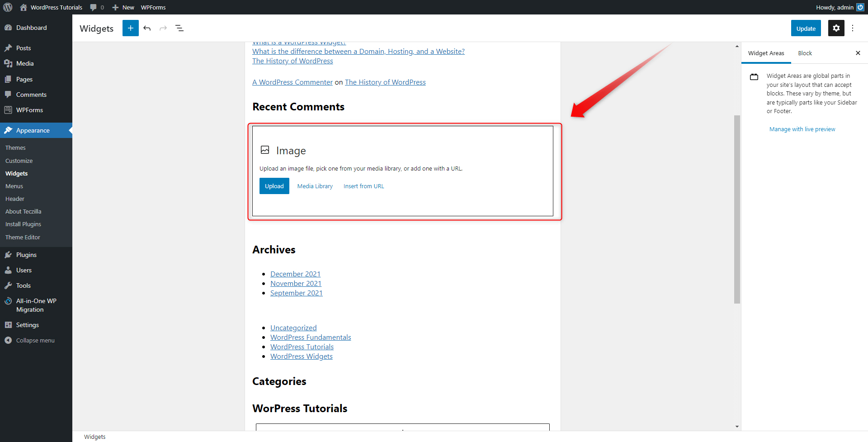Click the WordPress logo in admin bar
This screenshot has width=868, height=442.
click(x=8, y=7)
